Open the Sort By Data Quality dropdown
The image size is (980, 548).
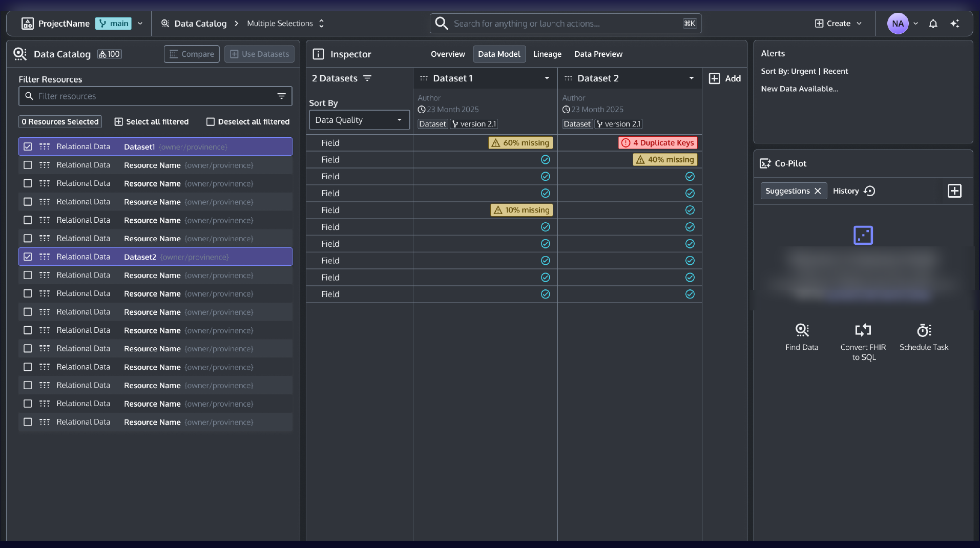click(359, 120)
